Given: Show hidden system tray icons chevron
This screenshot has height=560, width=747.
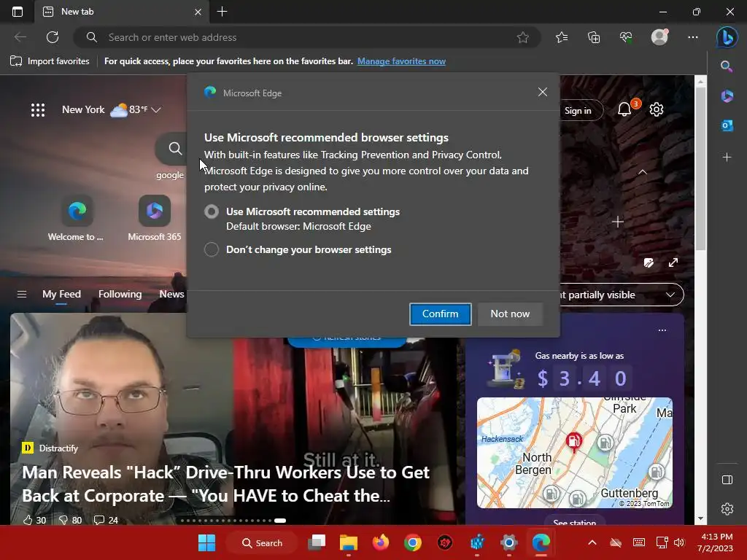Looking at the screenshot, I should (592, 542).
